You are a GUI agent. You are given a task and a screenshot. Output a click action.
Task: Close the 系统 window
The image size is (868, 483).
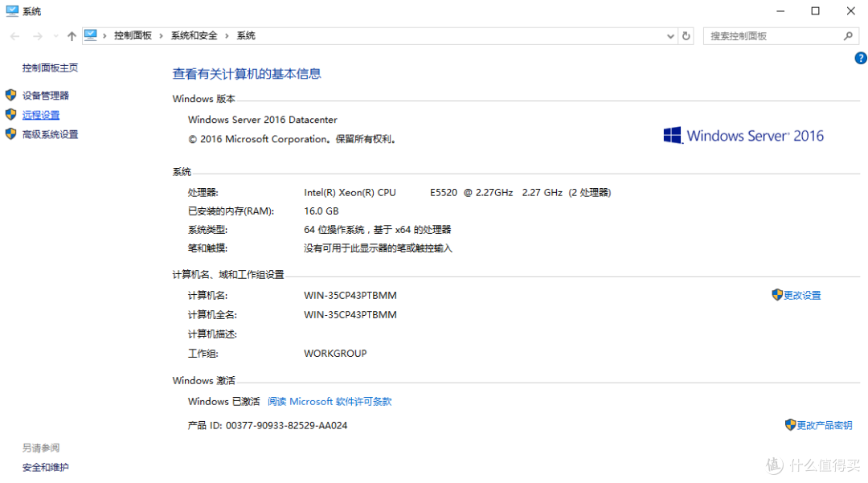tap(851, 11)
